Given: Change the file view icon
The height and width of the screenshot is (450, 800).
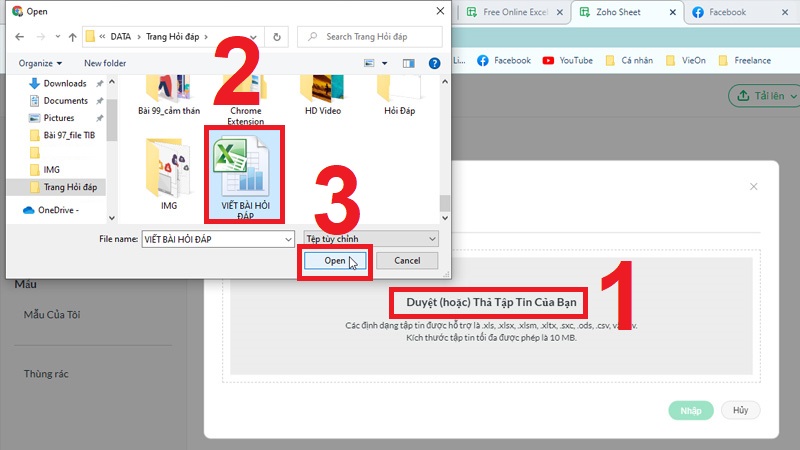Looking at the screenshot, I should (369, 63).
